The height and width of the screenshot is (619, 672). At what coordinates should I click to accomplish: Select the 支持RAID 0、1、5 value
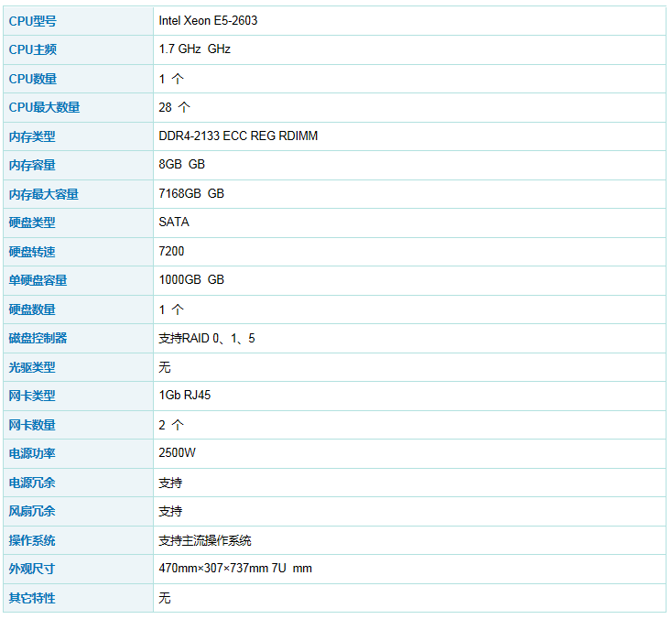(207, 338)
